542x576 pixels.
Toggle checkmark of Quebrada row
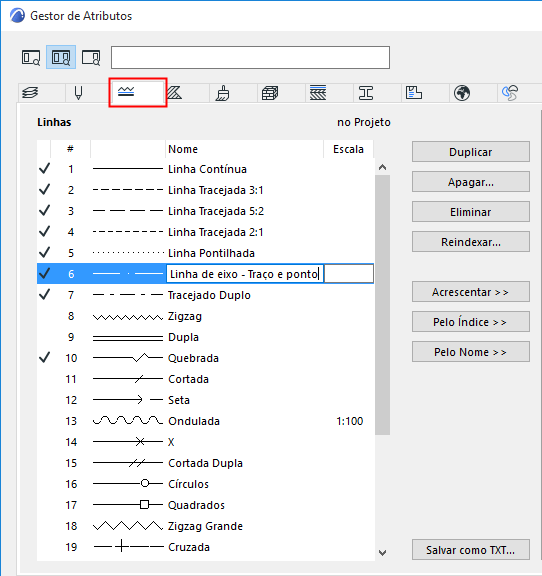44,357
